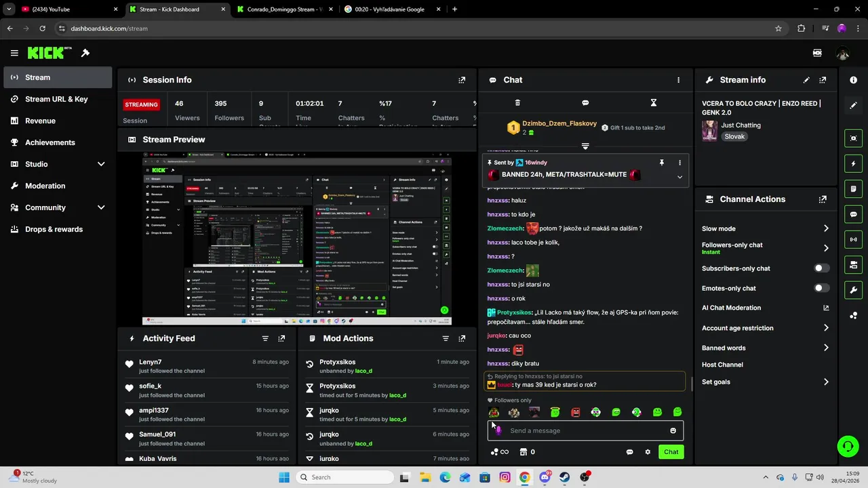Open Set goals arrow
Image resolution: width=868 pixels, height=488 pixels.
pyautogui.click(x=826, y=382)
